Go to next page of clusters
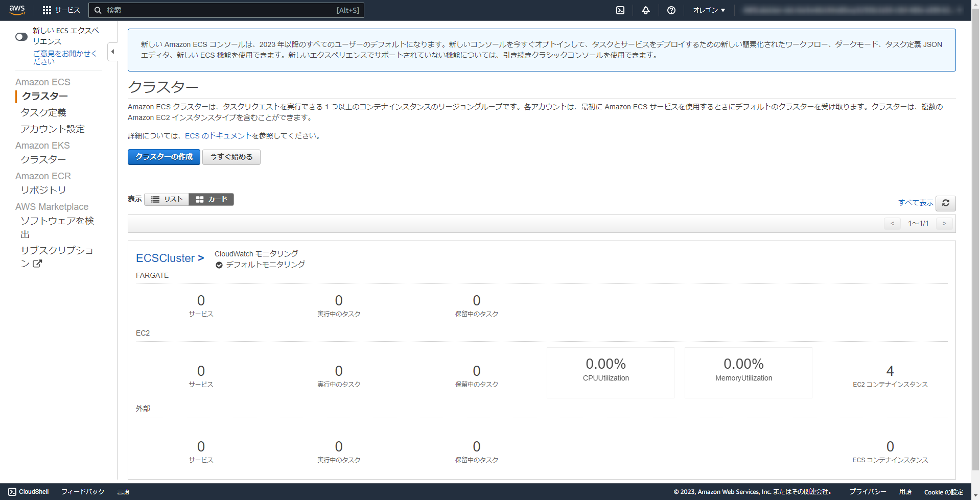The height and width of the screenshot is (500, 980). click(x=944, y=223)
